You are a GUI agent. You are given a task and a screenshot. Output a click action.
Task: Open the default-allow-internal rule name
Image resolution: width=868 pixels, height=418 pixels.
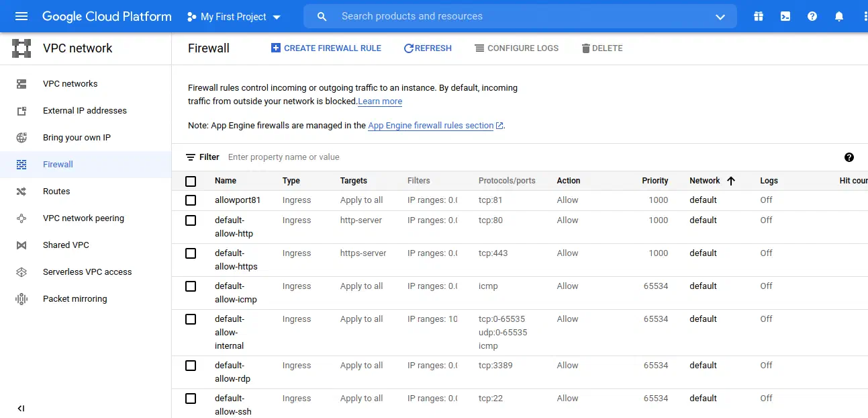pos(230,333)
